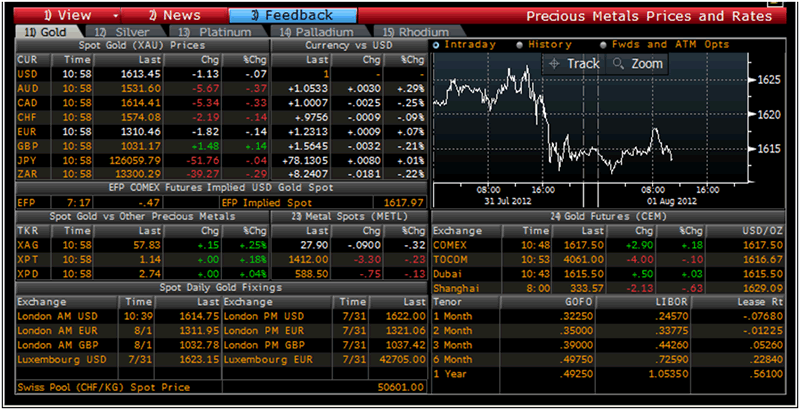Click the Zoom magnifier icon on chart
Viewport: 800px width, 410px height.
coord(619,63)
